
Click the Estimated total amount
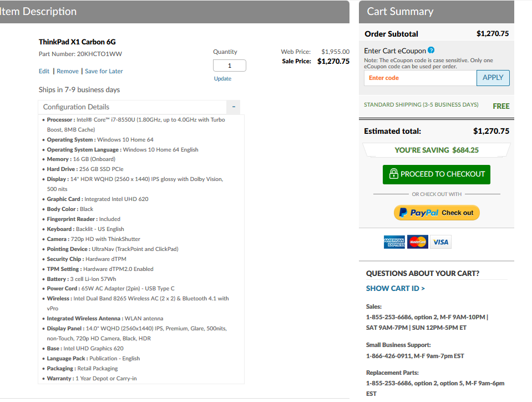tap(492, 131)
